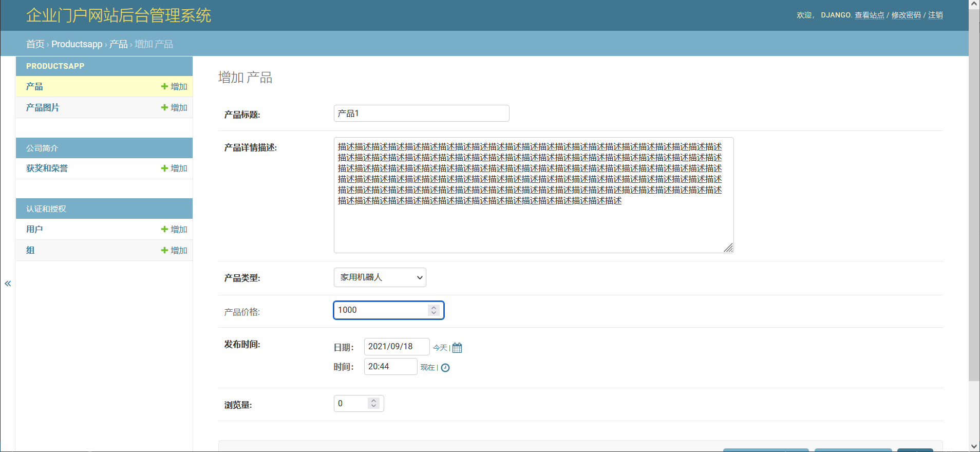Add a new 产品 from the sidebar

tap(174, 87)
